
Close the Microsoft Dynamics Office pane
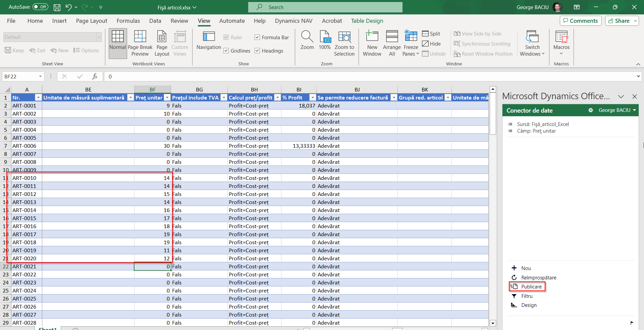tap(634, 96)
